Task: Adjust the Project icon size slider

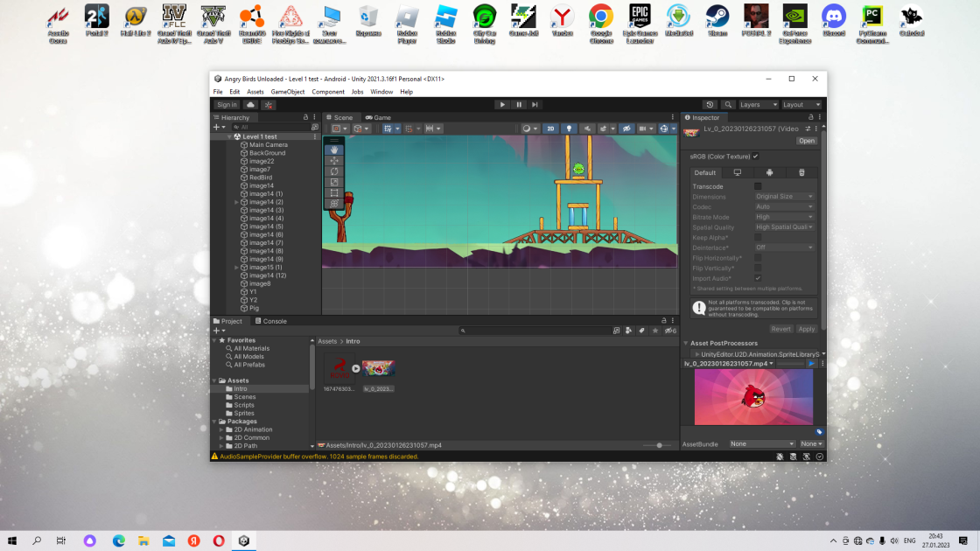Action: (658, 445)
